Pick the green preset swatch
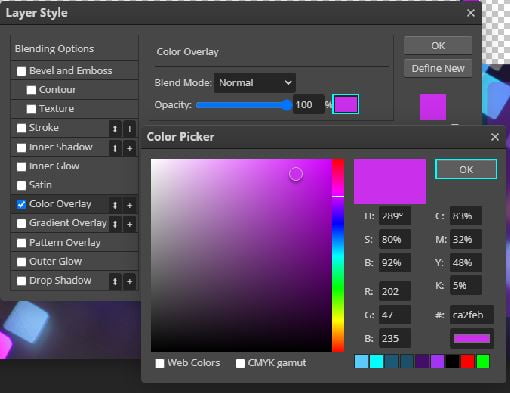The image size is (510, 393). [483, 362]
